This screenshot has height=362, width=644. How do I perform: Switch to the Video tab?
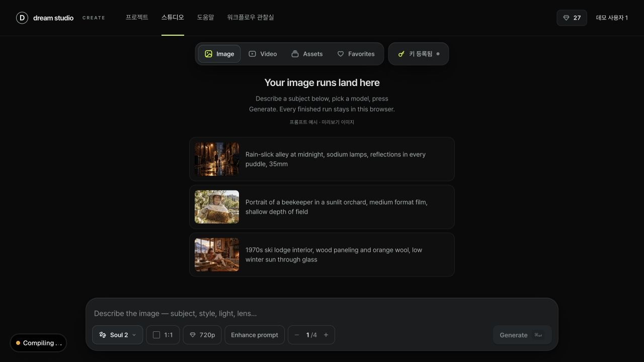263,54
